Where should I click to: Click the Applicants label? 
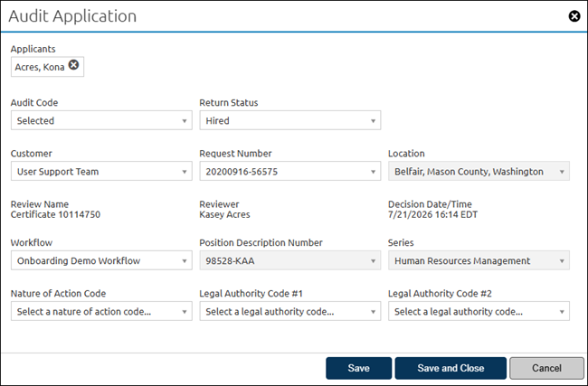pyautogui.click(x=33, y=49)
